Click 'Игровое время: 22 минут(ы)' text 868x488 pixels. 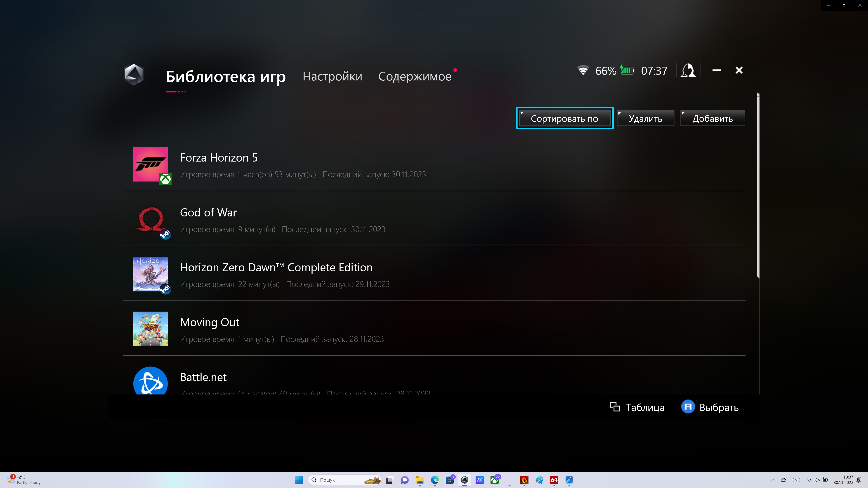tap(230, 284)
